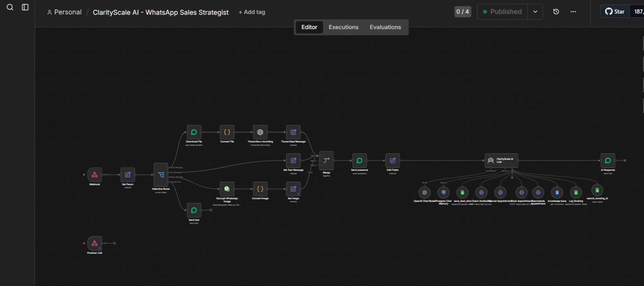Click the workflow name ClarityScale AI title
644x286 pixels.
pos(160,12)
